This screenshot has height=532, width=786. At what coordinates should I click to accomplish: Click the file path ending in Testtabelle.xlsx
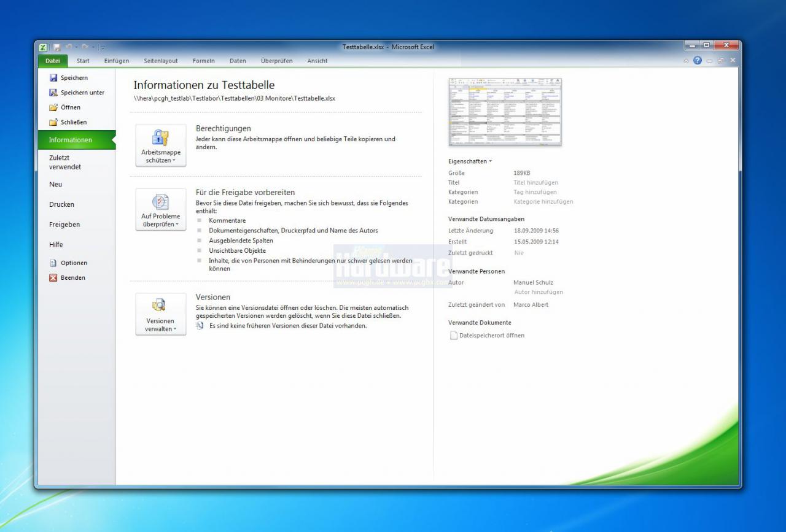[235, 98]
